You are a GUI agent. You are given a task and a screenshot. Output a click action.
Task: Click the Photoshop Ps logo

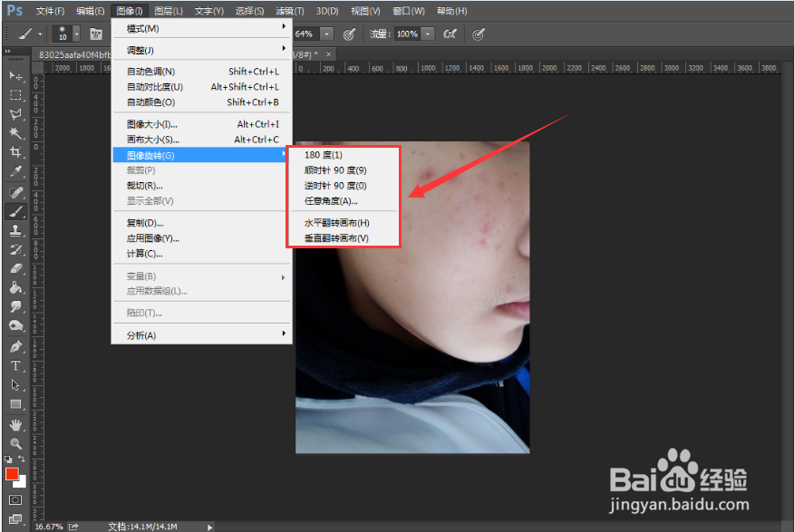[15, 10]
